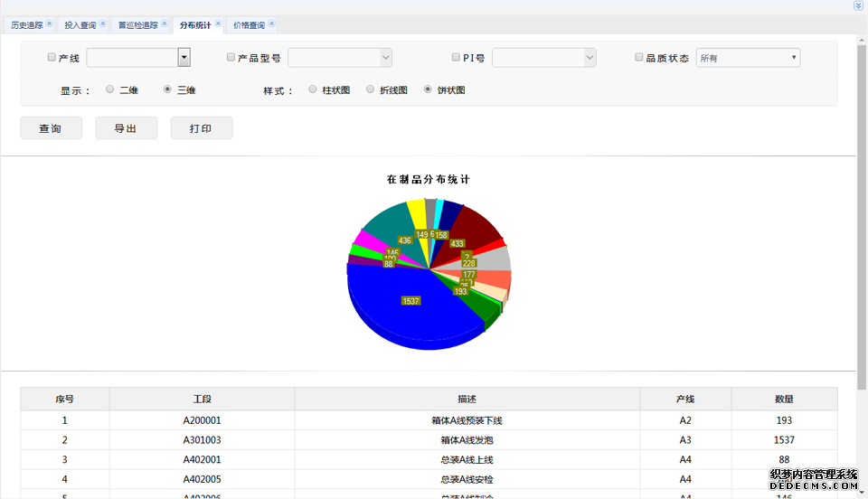
Task: Click the 导出 export button
Action: click(x=126, y=128)
